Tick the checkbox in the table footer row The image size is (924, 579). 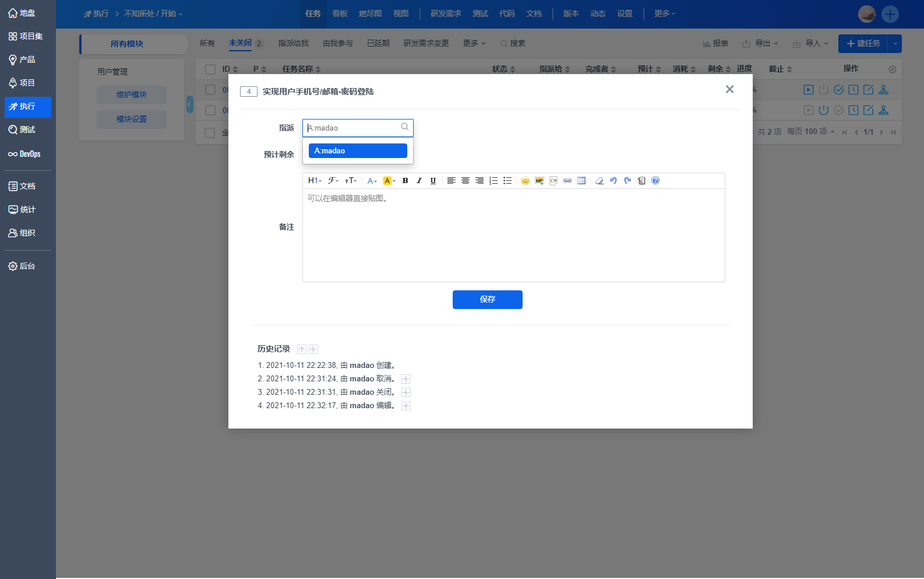tap(210, 132)
